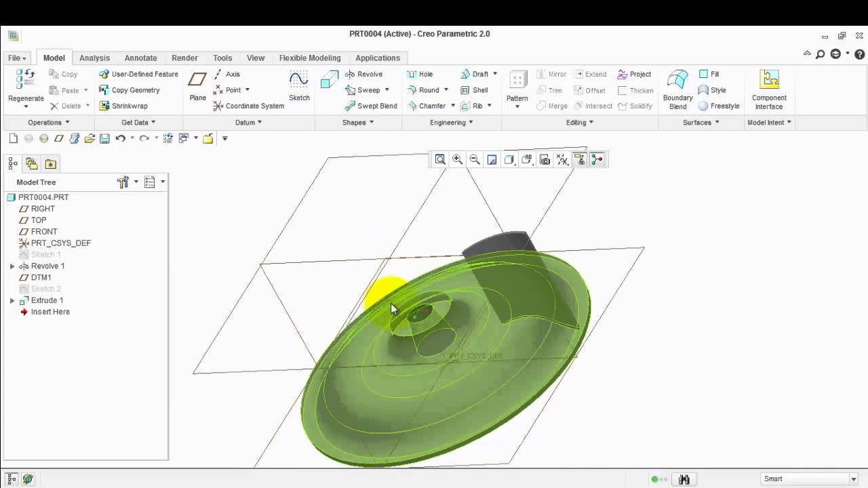Click the Revolve tool
The width and height of the screenshot is (868, 488).
click(363, 74)
